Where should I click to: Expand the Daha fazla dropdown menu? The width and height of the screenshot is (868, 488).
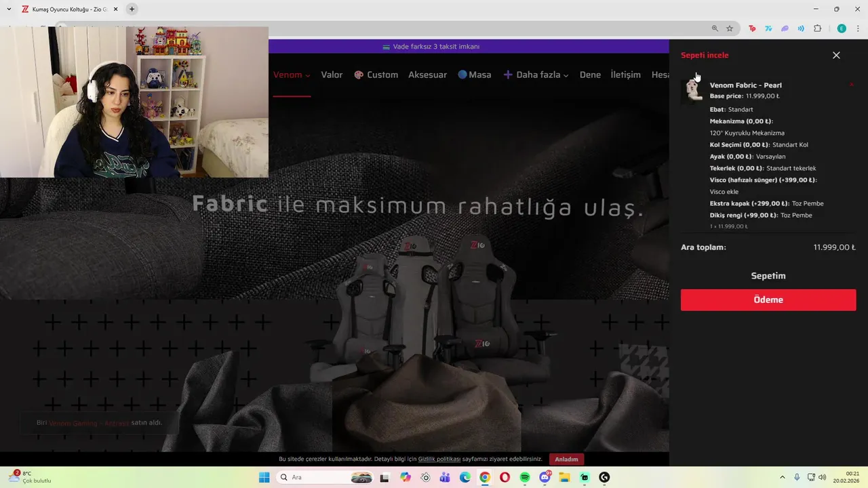point(536,75)
